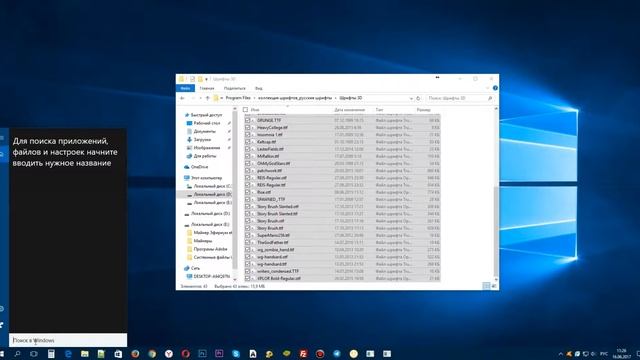Open the Главная ribbon tab

point(207,88)
